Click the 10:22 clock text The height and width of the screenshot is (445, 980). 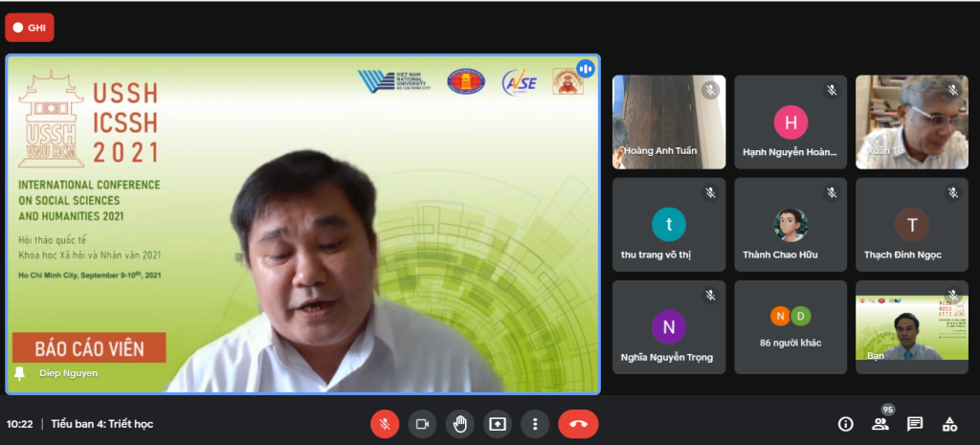pos(19,424)
